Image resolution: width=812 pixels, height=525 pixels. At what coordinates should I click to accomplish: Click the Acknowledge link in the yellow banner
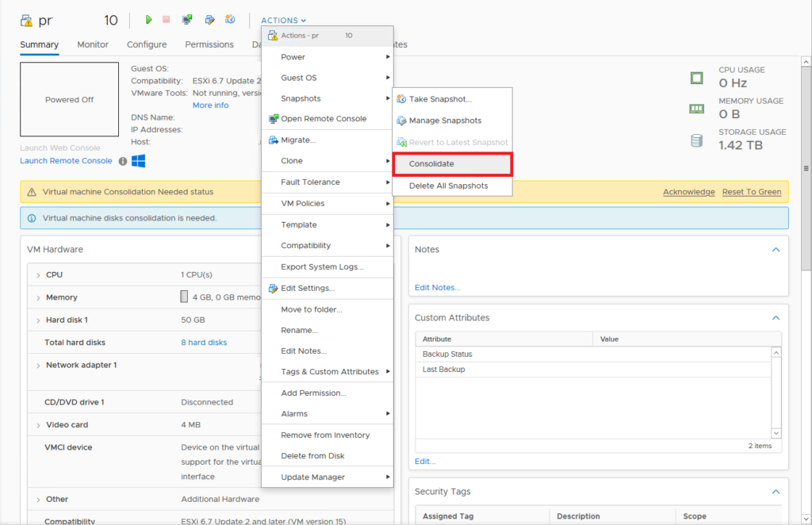pos(688,191)
